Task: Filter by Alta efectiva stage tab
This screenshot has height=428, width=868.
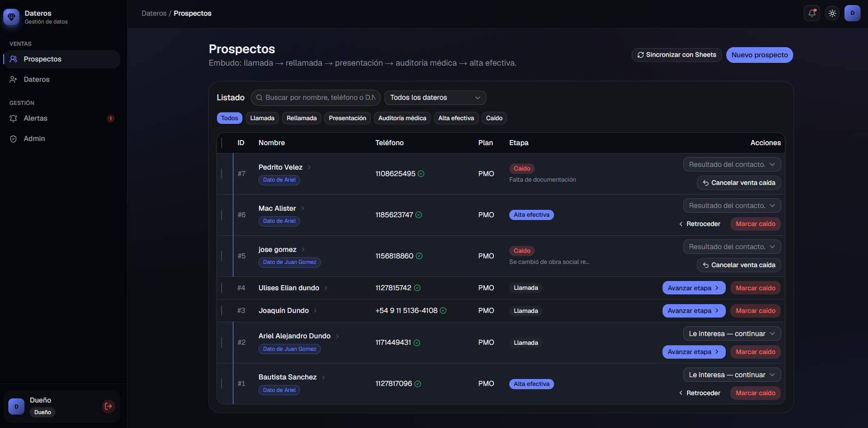Action: [456, 118]
